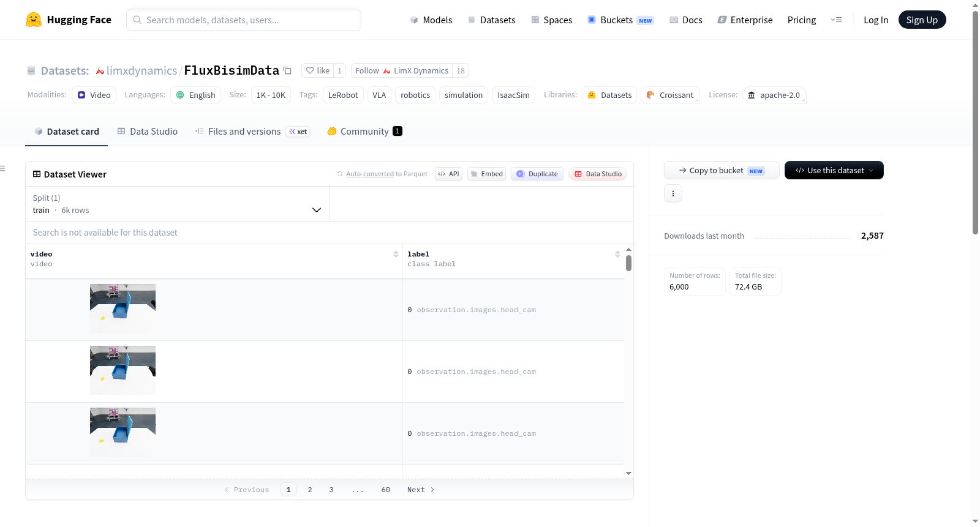Open the third row video thumbnail
Viewport: 980px width, 527px height.
(x=123, y=432)
